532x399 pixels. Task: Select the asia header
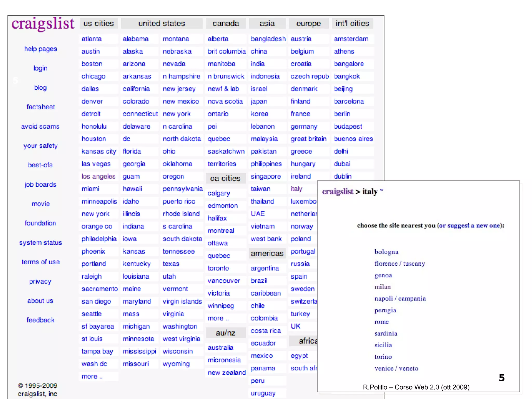click(x=267, y=23)
